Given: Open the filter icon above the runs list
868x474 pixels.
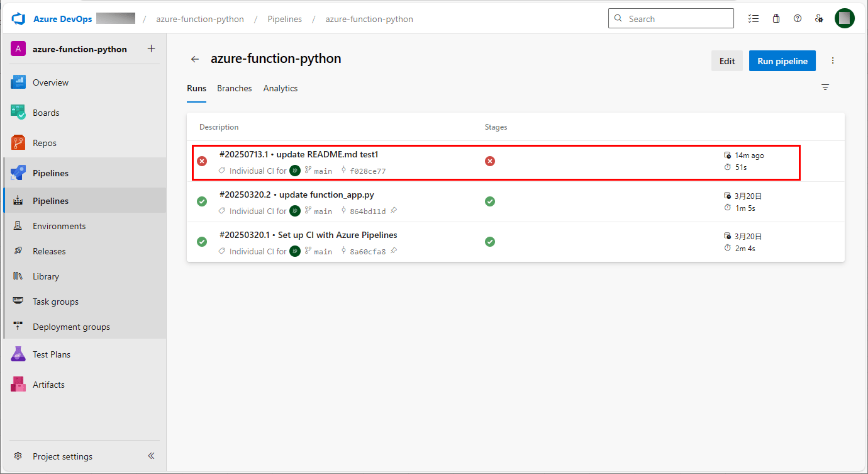Looking at the screenshot, I should click(825, 87).
